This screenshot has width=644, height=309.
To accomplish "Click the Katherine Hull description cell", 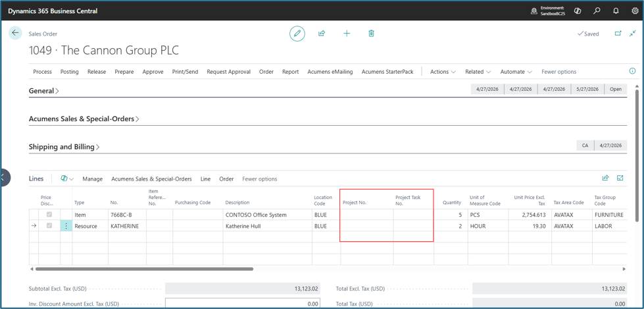I will point(267,226).
